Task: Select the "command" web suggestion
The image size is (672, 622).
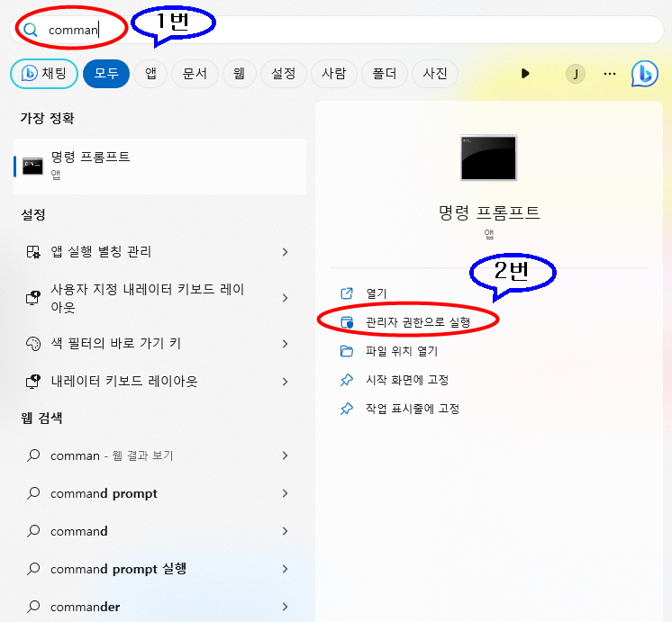Action: click(x=159, y=531)
